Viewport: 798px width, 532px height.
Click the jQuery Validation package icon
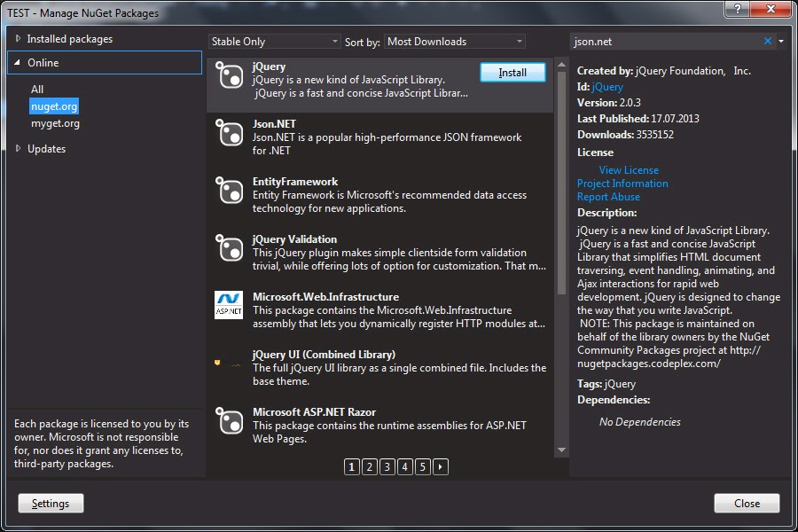pos(229,247)
